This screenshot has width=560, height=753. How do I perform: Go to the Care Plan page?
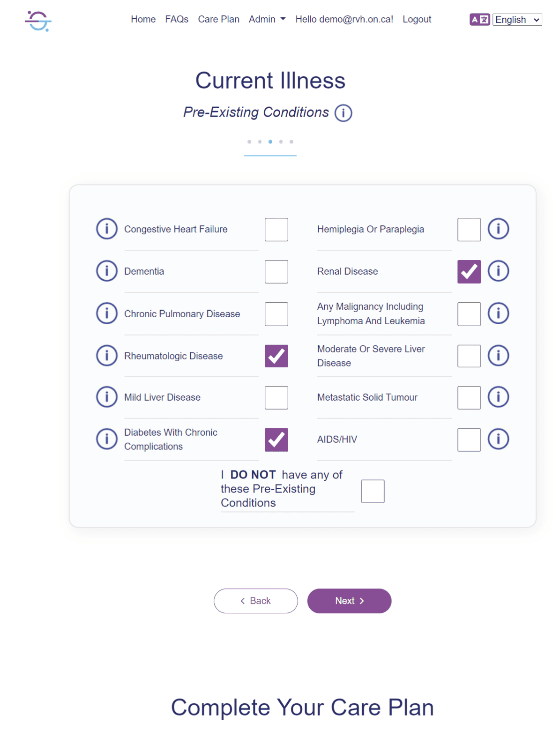tap(218, 19)
